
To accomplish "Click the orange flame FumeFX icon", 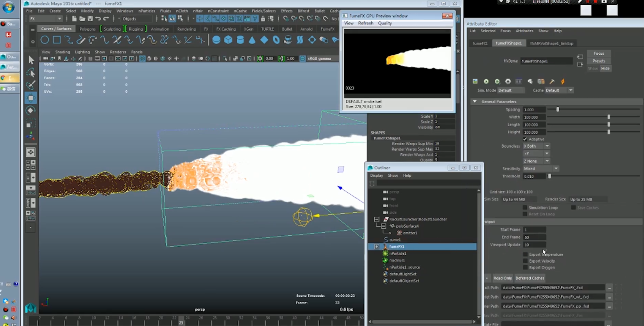I will click(563, 81).
